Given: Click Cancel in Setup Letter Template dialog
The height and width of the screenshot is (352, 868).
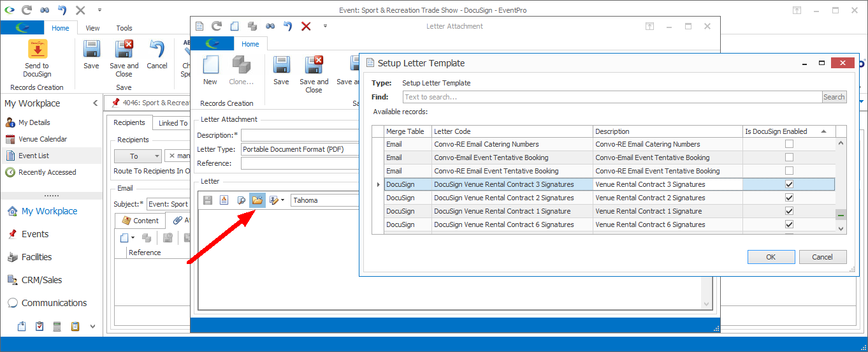Looking at the screenshot, I should (x=823, y=257).
